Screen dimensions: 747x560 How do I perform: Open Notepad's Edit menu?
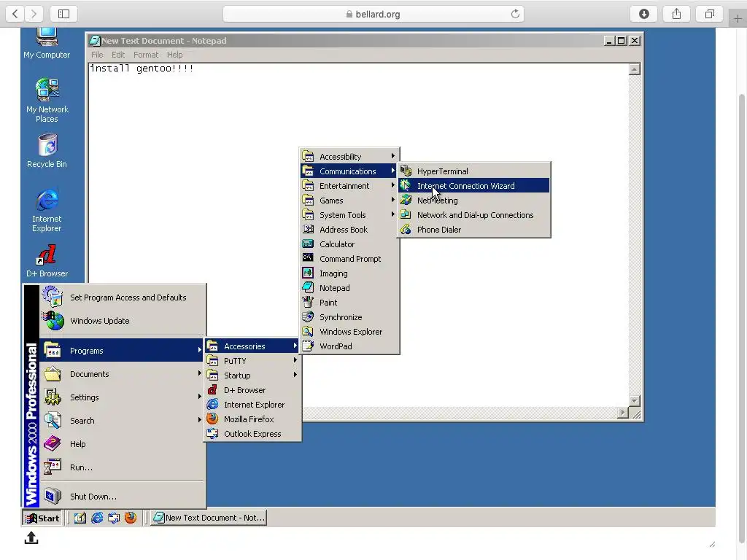[118, 55]
